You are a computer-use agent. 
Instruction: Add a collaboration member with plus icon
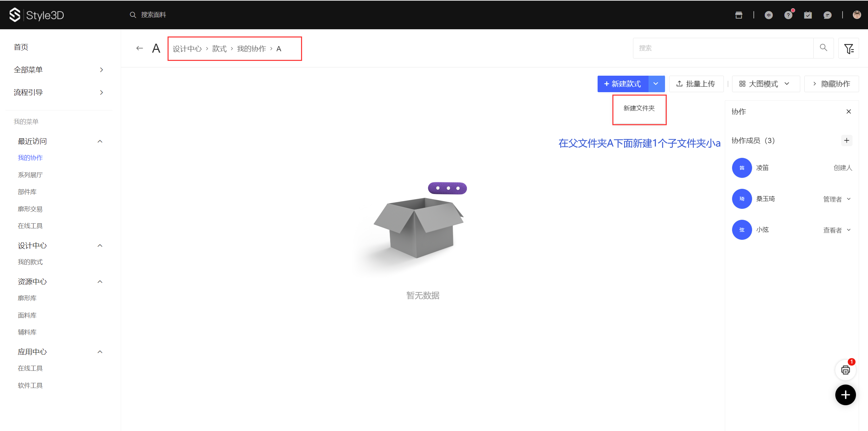coord(847,140)
